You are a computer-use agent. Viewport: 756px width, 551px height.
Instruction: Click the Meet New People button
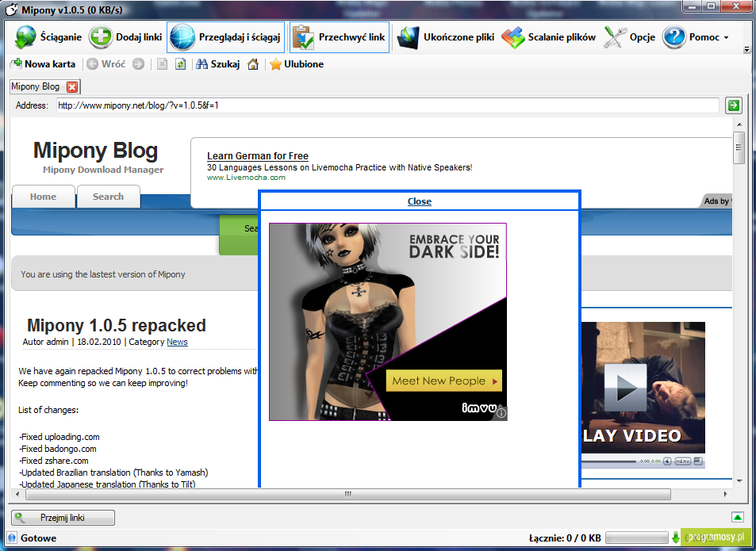[x=444, y=381]
